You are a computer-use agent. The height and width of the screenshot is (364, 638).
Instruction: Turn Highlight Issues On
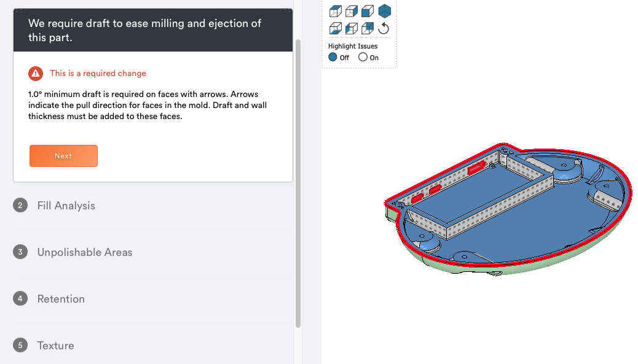(x=369, y=57)
